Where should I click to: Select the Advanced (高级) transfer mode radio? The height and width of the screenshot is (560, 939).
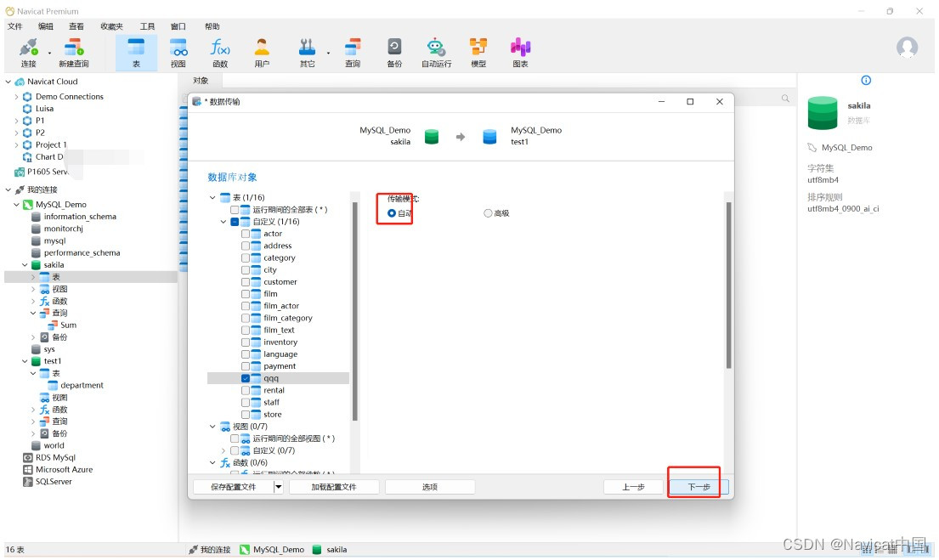(x=488, y=213)
